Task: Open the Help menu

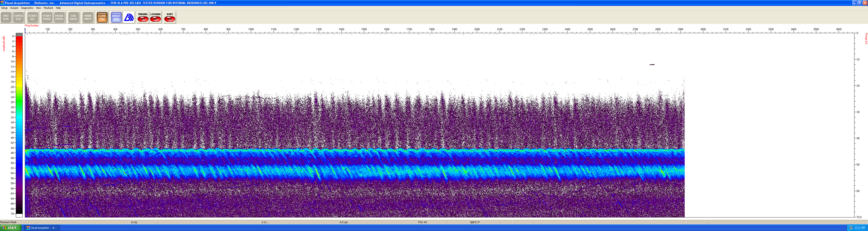Action: (x=58, y=8)
